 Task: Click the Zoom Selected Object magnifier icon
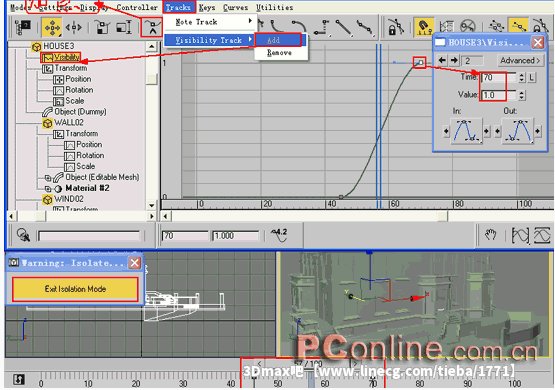(23, 235)
